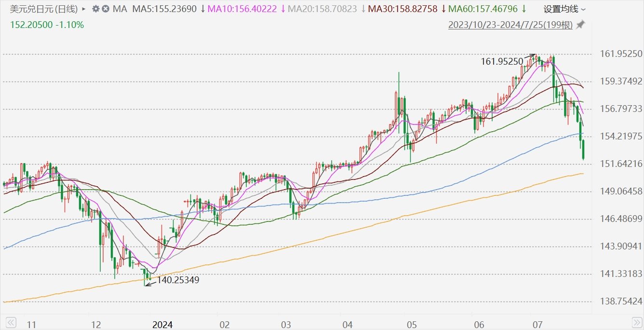Jump to the 02 month marker
The width and height of the screenshot is (644, 330).
point(224,324)
